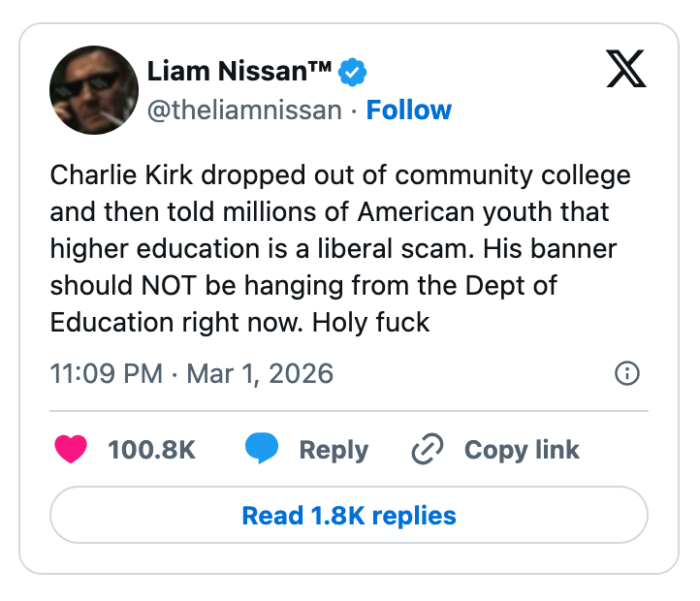Click the Liam Nissan™ display name

(x=239, y=71)
